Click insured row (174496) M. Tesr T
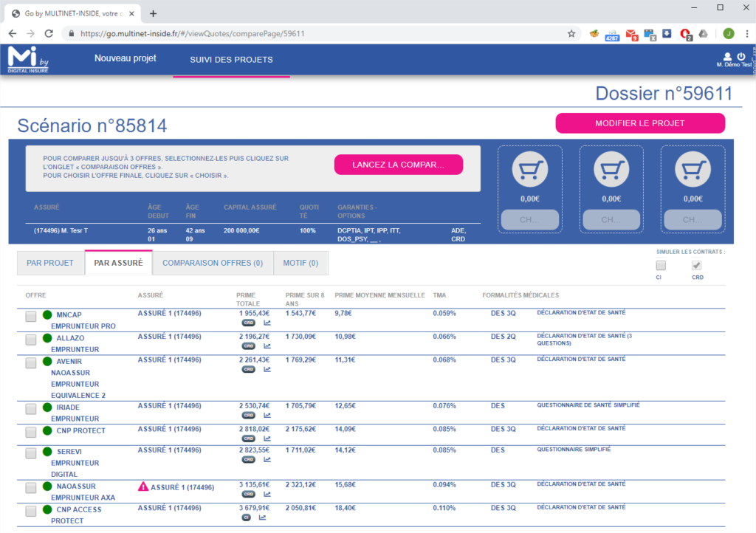 pyautogui.click(x=253, y=235)
